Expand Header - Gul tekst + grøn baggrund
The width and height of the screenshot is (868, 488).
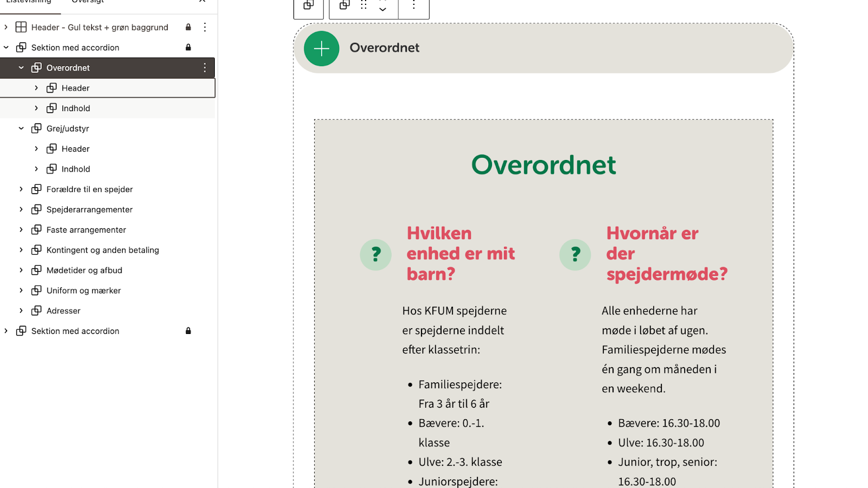click(6, 27)
